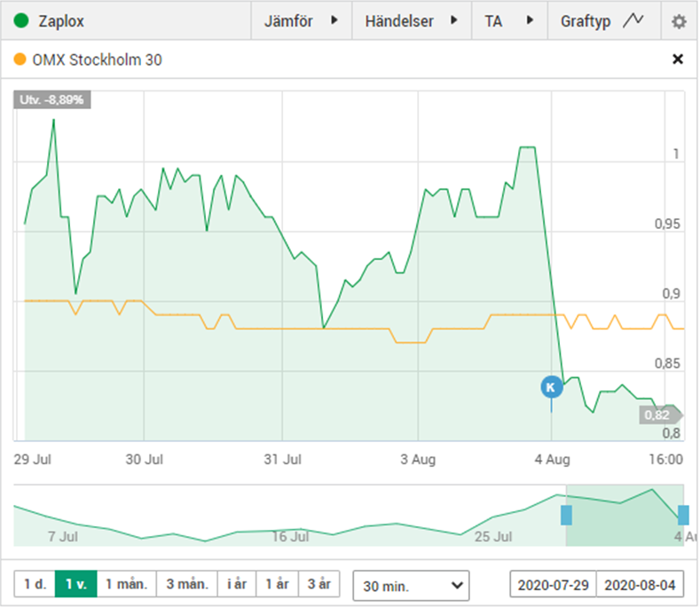This screenshot has width=700, height=607.
Task: Grab the left blue navigator handle
Action: [566, 515]
